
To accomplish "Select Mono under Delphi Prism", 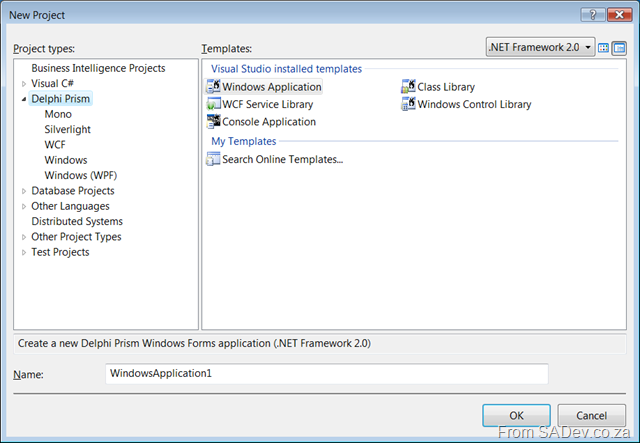I will pyautogui.click(x=58, y=114).
